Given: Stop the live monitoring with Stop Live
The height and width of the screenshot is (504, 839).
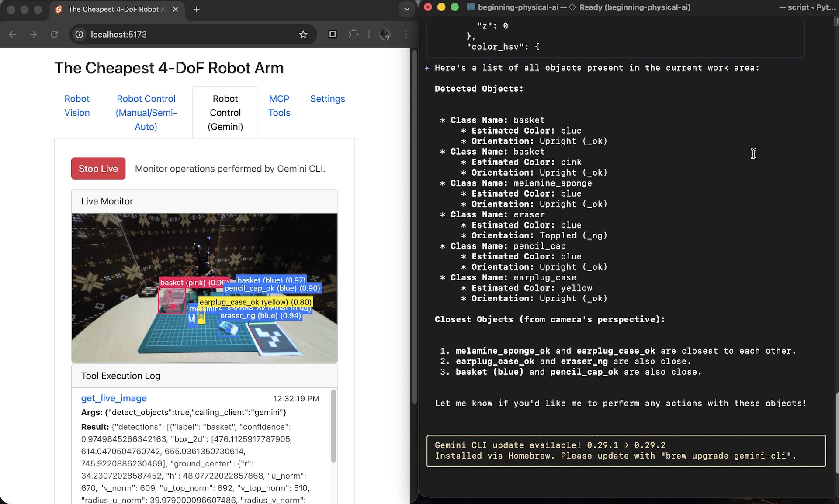Looking at the screenshot, I should click(98, 168).
